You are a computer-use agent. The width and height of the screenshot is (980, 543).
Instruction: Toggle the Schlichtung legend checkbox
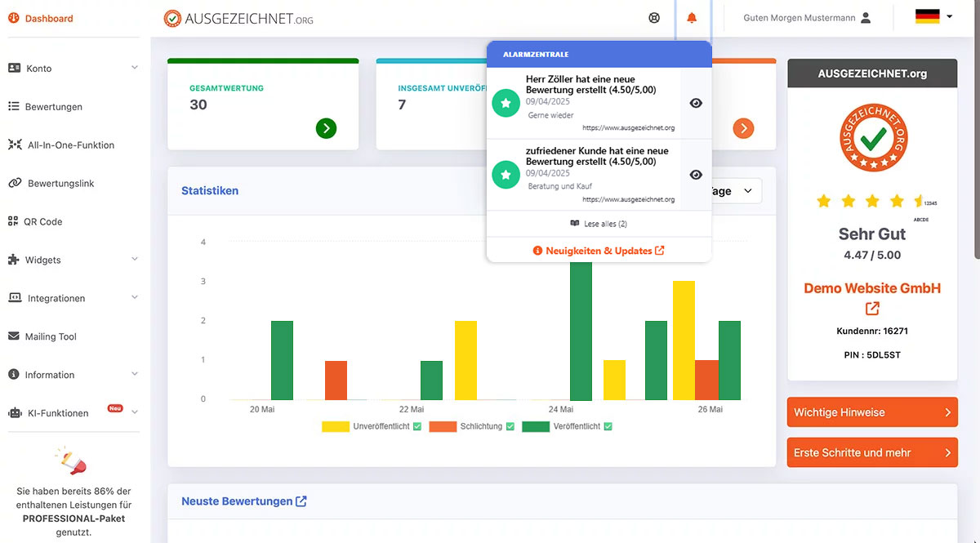click(x=510, y=426)
